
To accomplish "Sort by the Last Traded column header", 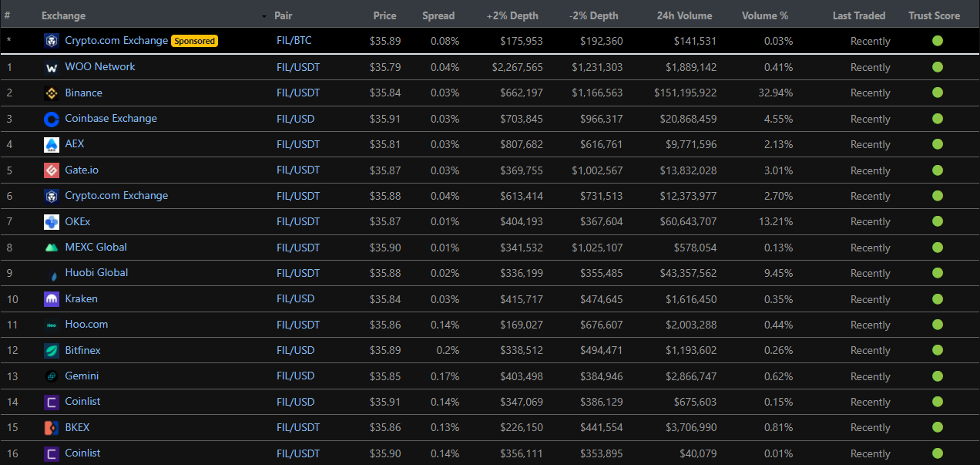I will click(859, 15).
